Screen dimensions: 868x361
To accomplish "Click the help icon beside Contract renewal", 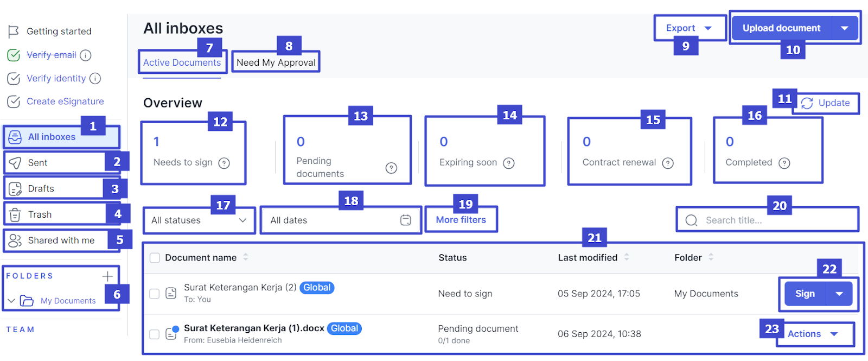I will pyautogui.click(x=668, y=163).
